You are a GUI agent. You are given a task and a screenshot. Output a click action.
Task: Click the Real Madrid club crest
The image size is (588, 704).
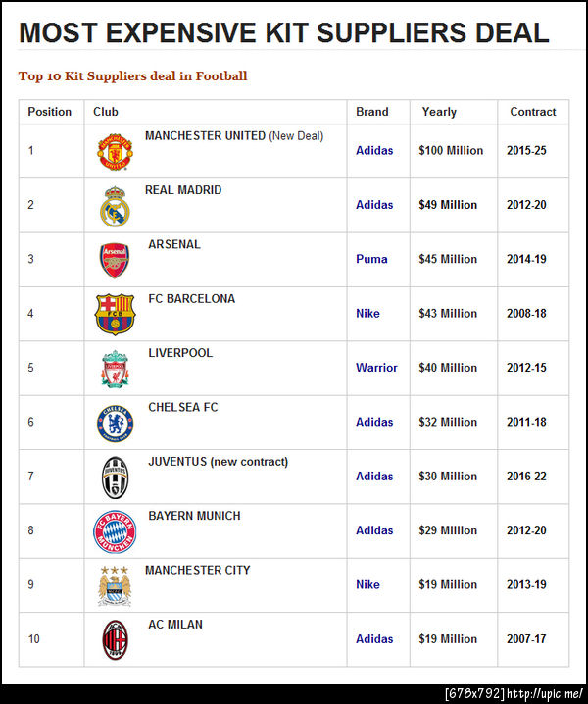pyautogui.click(x=115, y=206)
